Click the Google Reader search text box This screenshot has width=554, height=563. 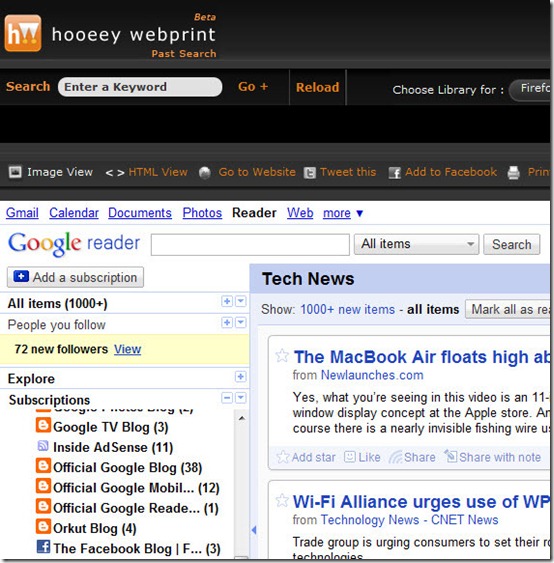click(x=250, y=245)
